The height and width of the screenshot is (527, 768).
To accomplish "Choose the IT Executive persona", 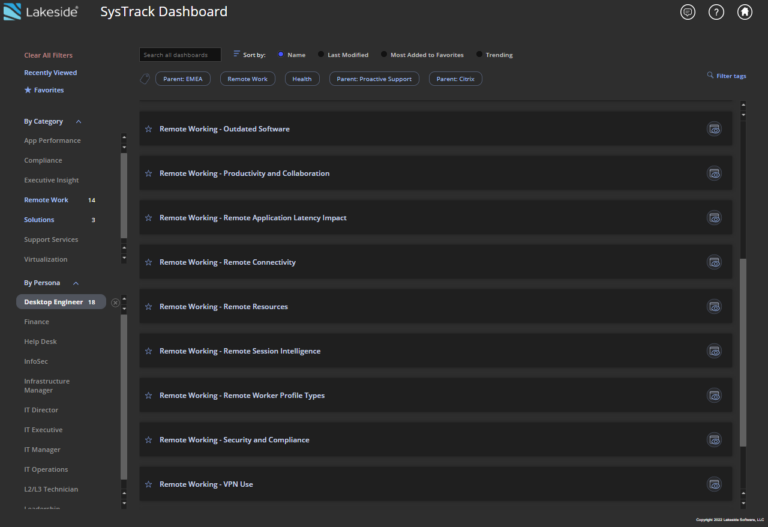I will (43, 430).
